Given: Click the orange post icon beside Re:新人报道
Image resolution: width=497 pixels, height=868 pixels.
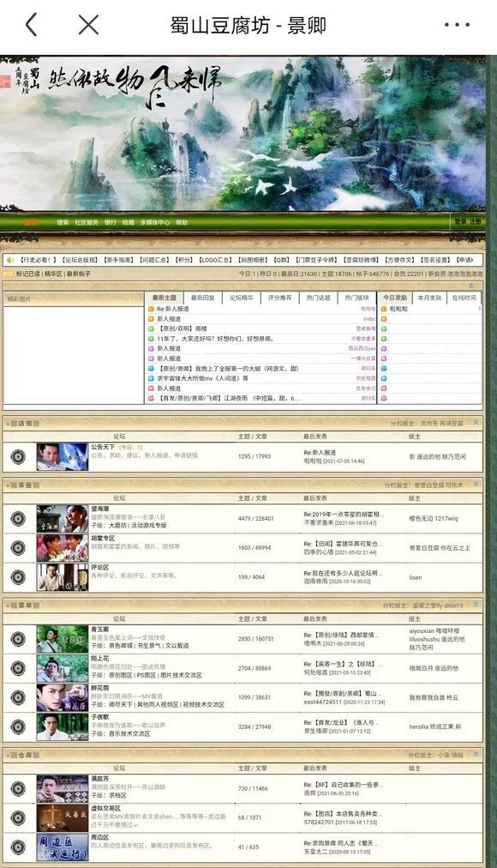Looking at the screenshot, I should (151, 309).
